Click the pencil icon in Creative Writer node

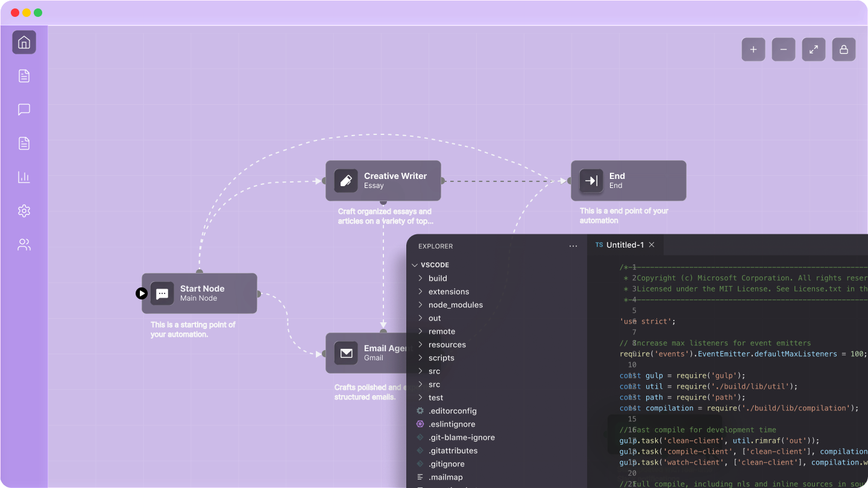tap(346, 181)
